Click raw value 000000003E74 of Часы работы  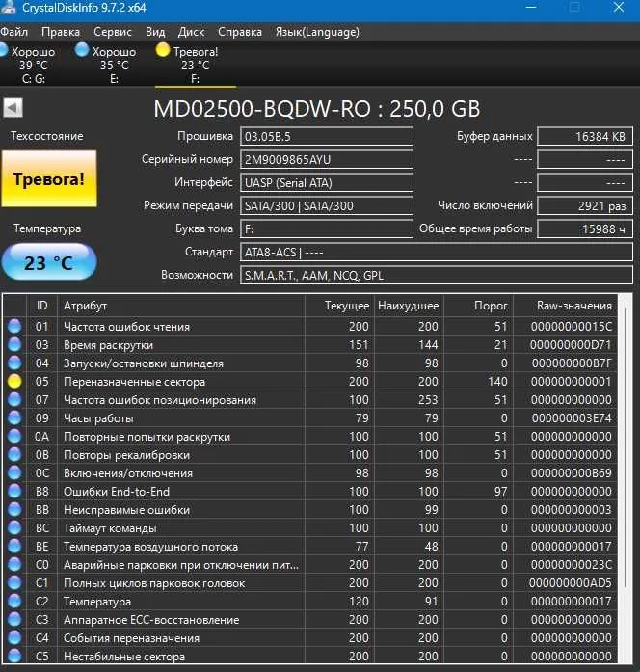point(572,418)
